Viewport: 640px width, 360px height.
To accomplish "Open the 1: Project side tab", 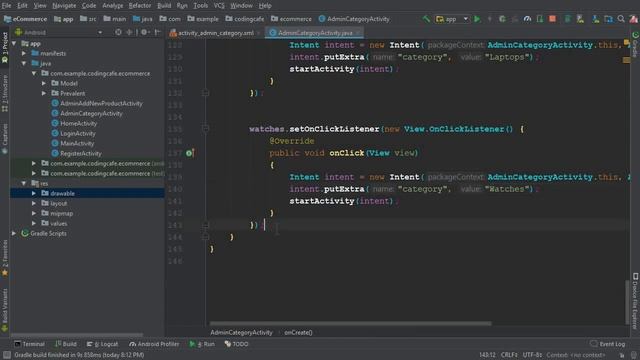I will (x=5, y=47).
